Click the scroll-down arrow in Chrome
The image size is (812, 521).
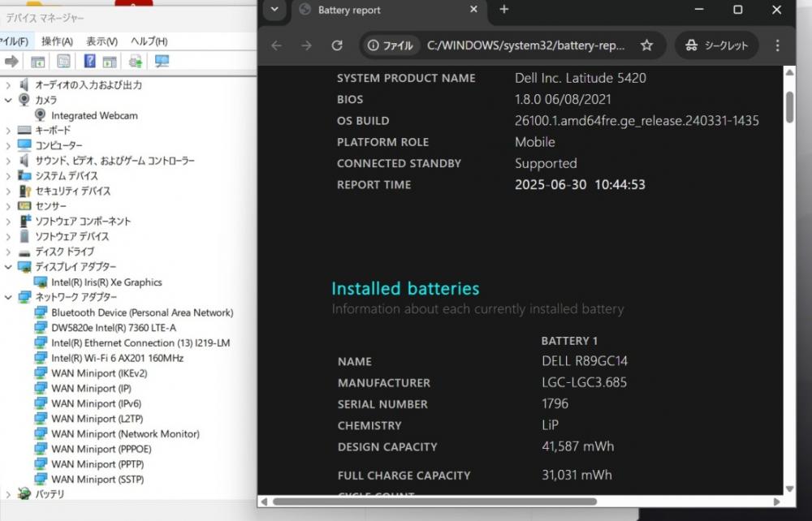pos(789,489)
